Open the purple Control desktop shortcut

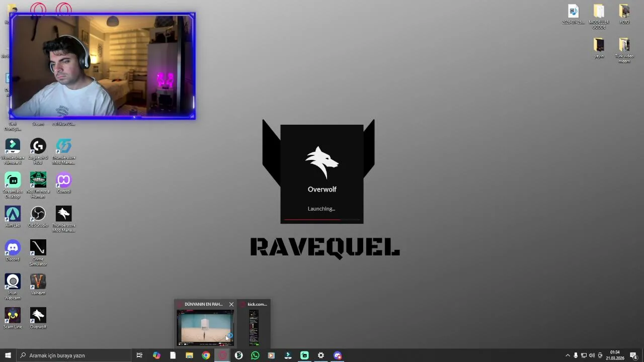(x=63, y=183)
